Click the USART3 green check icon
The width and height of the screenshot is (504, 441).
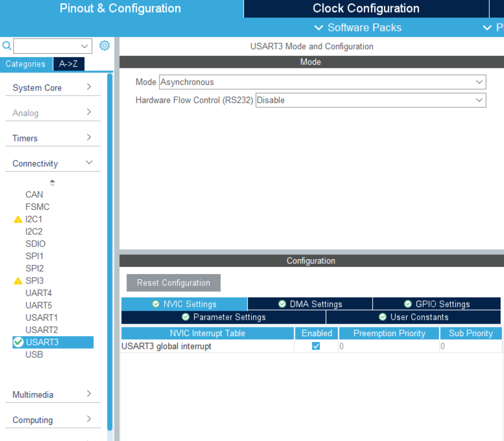18,343
